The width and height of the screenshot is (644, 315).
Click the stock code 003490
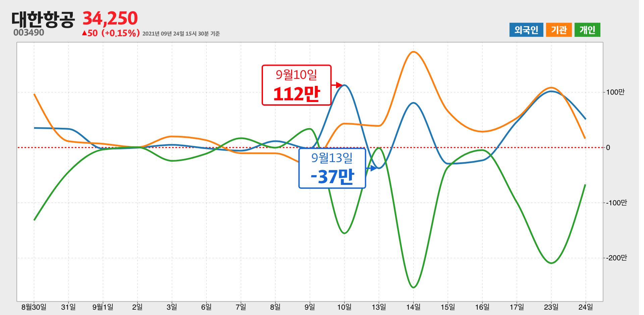(29, 33)
